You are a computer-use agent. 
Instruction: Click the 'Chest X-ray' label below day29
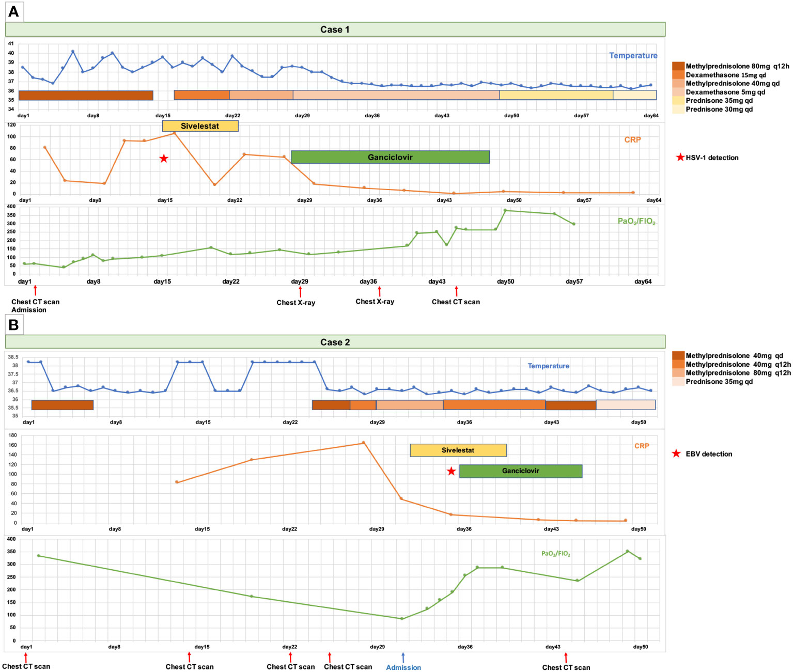tap(296, 303)
